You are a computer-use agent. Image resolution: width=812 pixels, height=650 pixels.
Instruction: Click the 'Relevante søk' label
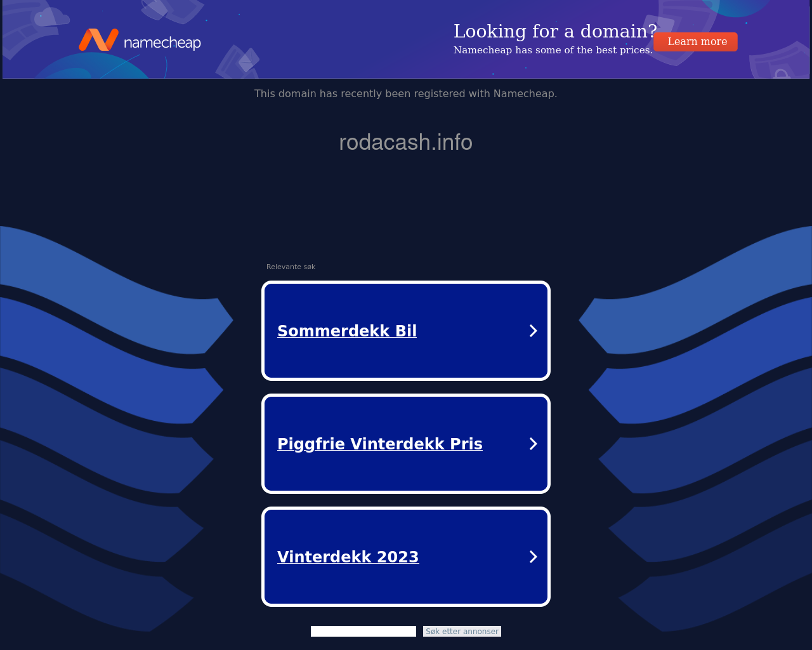pos(291,267)
